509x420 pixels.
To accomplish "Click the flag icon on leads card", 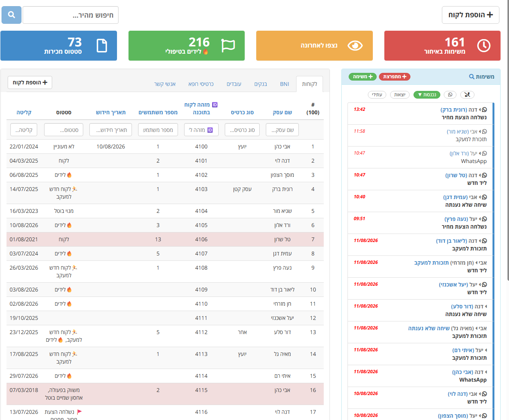I will (228, 46).
